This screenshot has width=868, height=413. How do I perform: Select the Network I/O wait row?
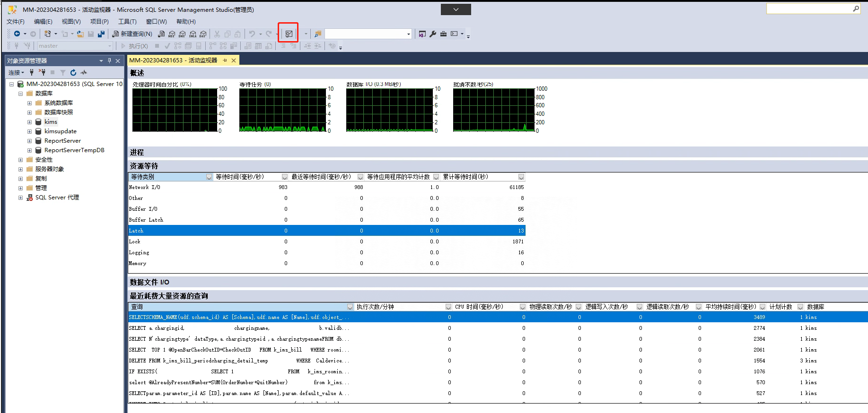coord(327,187)
